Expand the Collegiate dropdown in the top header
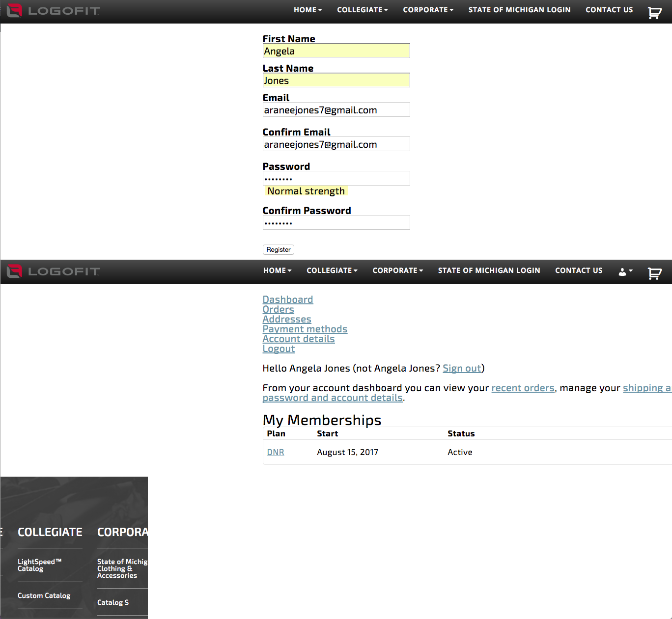The height and width of the screenshot is (619, 672). click(362, 10)
